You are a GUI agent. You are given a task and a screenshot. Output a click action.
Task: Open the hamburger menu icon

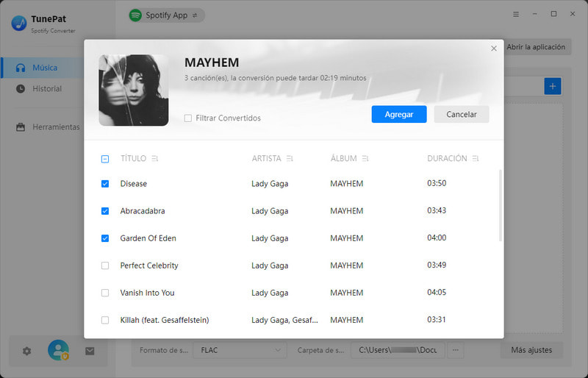pos(516,14)
